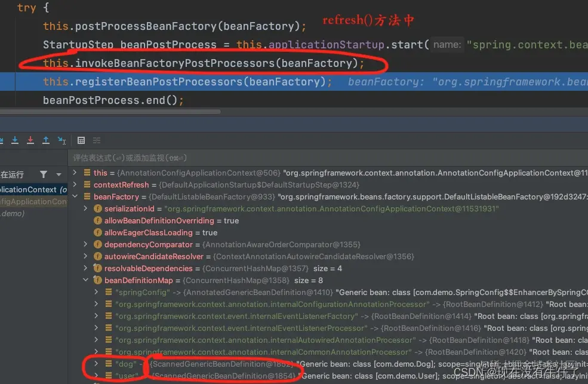
Task: Expand the "user" bean definition entry
Action: (x=96, y=376)
